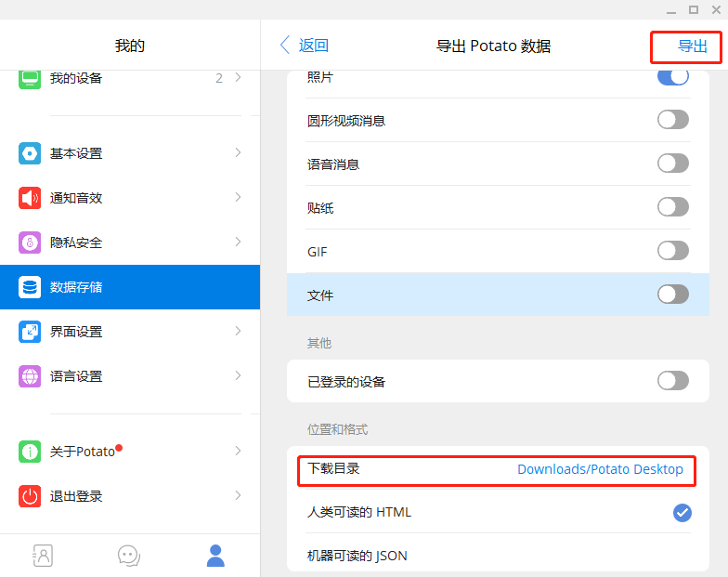Screen dimensions: 728x577
Task: Click the 隐私安全 lock icon
Action: tap(30, 243)
